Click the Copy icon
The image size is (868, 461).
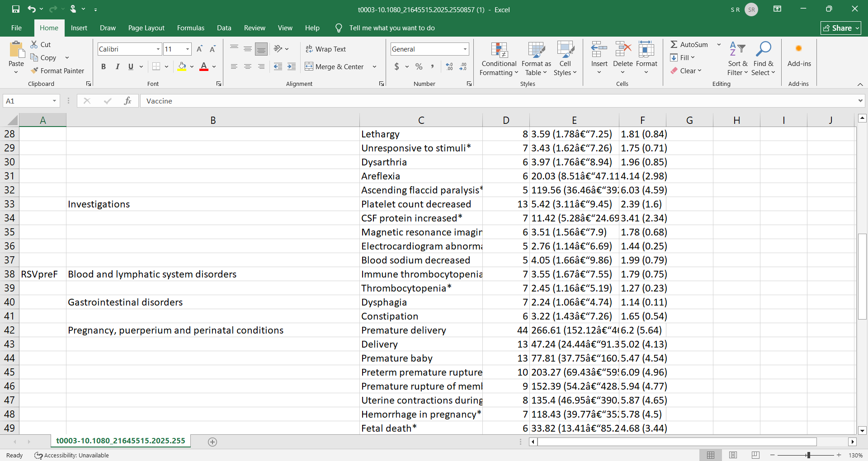tap(34, 57)
